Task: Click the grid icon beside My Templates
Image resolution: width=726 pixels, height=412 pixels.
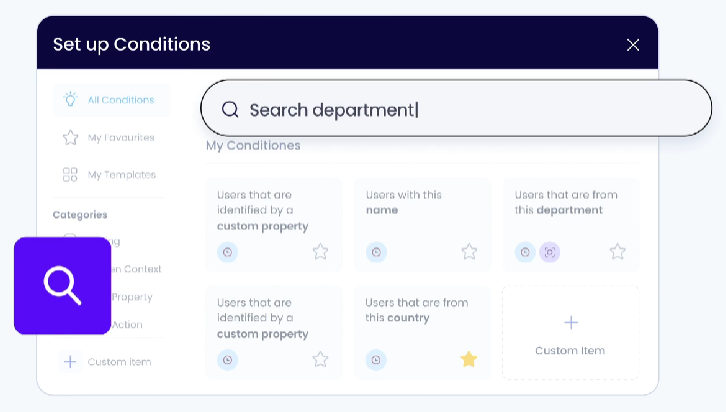Action: (70, 175)
